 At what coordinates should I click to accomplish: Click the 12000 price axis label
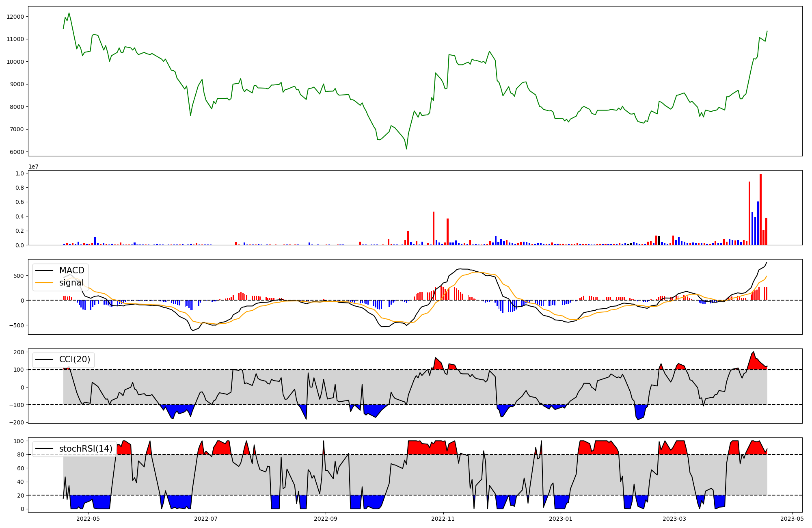click(15, 17)
